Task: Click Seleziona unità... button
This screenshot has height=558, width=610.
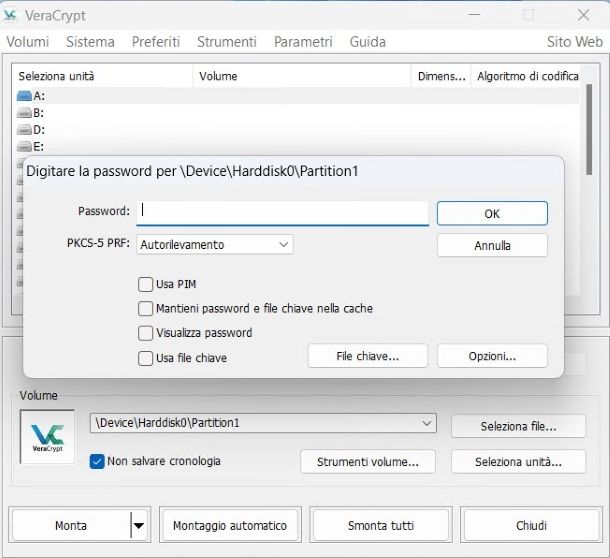Action: click(518, 461)
